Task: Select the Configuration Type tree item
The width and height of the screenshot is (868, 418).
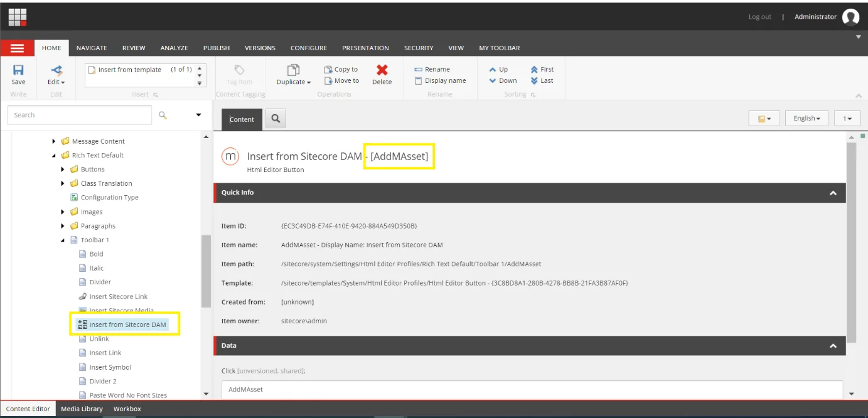Action: pyautogui.click(x=104, y=197)
